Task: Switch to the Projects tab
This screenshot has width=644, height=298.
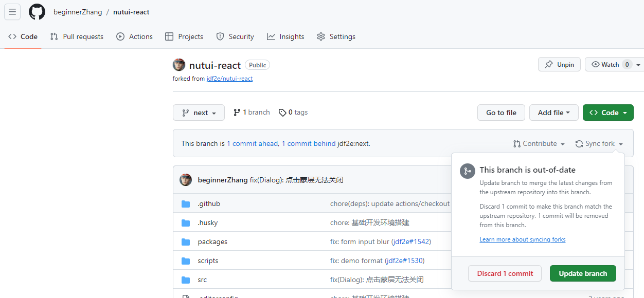Action: (x=184, y=36)
